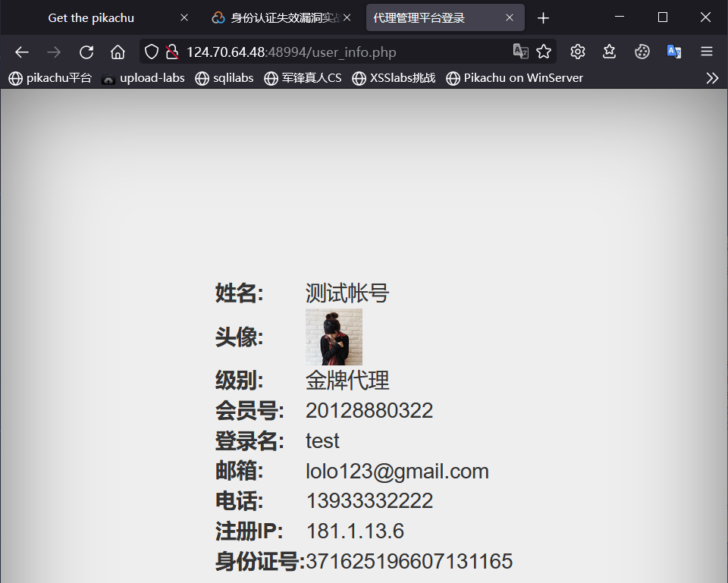Click the insecure connection lock icon
The width and height of the screenshot is (728, 583).
(x=172, y=52)
